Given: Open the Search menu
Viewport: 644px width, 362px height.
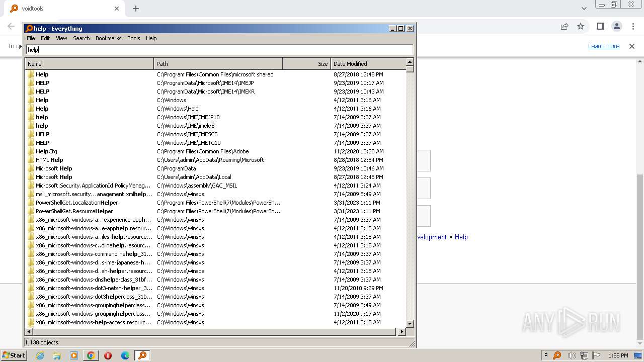Looking at the screenshot, I should point(82,38).
